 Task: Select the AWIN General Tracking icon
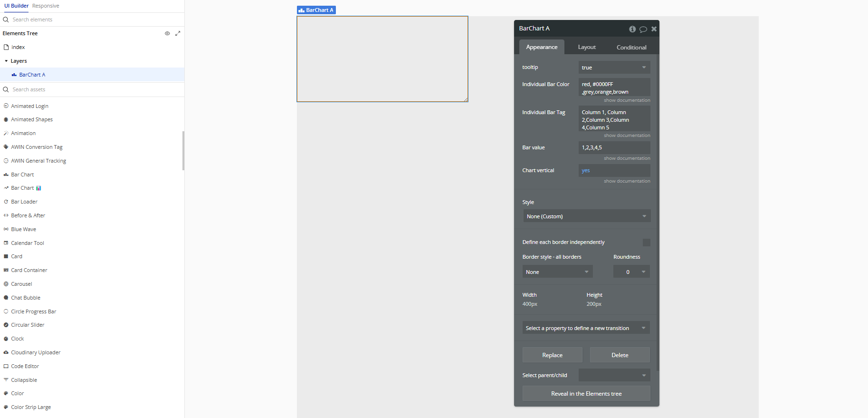(x=6, y=161)
